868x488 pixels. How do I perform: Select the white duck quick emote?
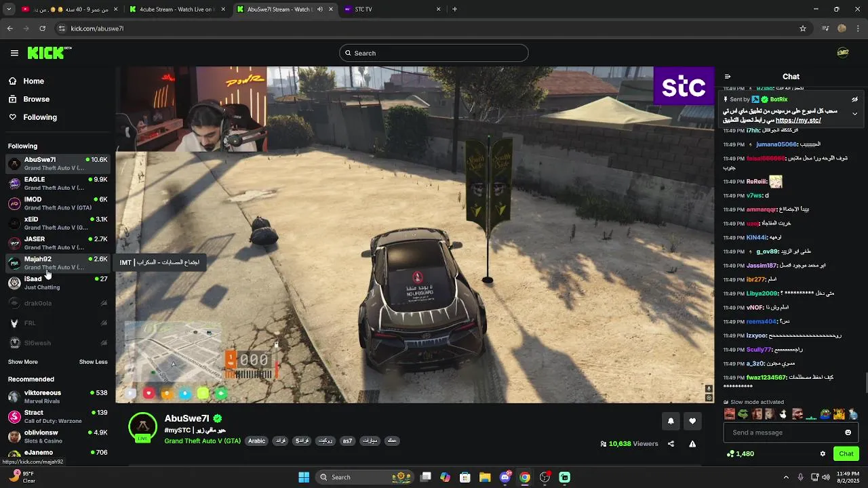pos(784,414)
